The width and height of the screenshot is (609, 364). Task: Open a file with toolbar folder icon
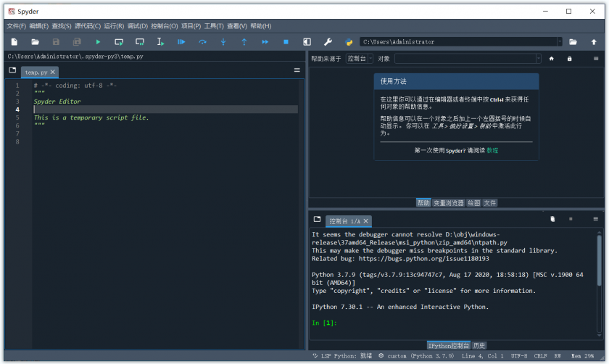coord(36,41)
